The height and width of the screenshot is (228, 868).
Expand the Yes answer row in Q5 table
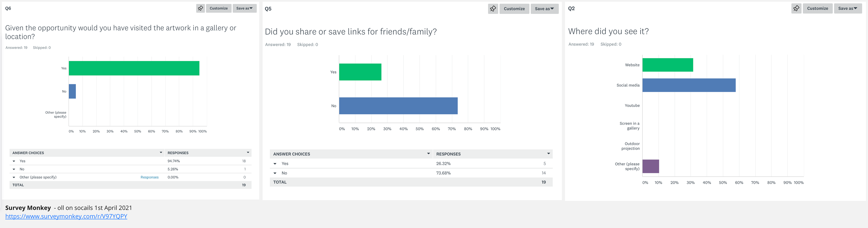275,164
